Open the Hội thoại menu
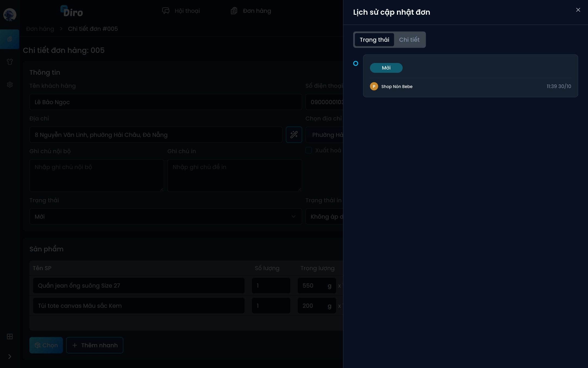The image size is (588, 368). pos(181,11)
